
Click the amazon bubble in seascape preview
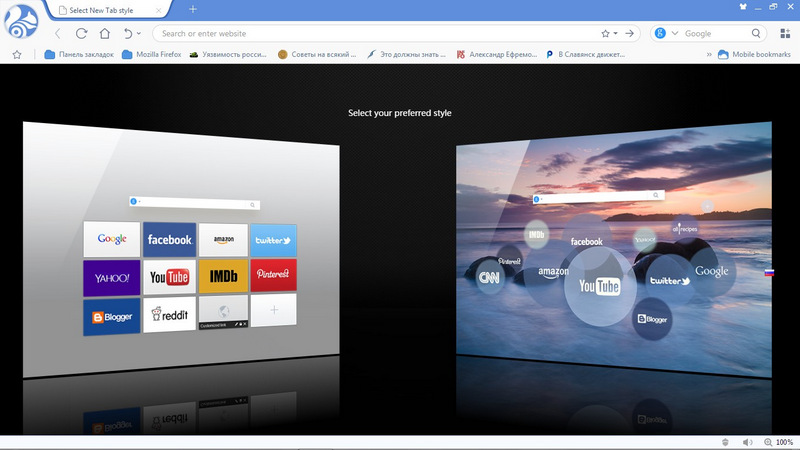(554, 273)
